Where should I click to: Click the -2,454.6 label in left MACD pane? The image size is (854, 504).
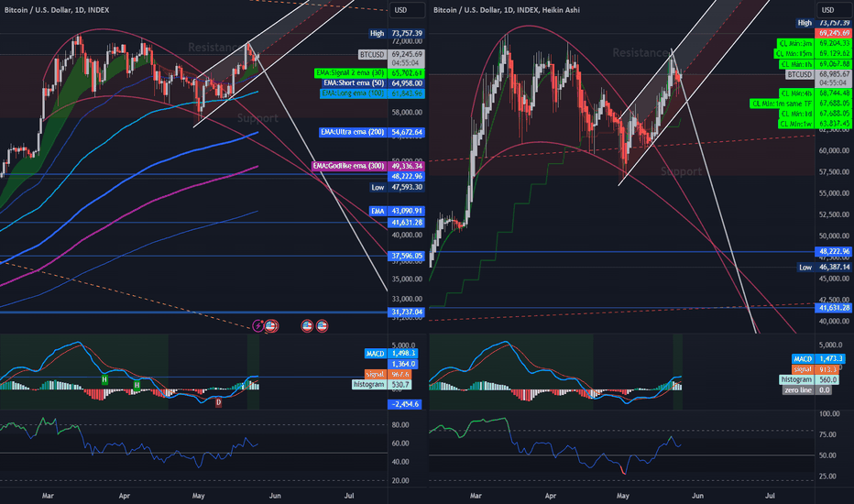tap(404, 404)
